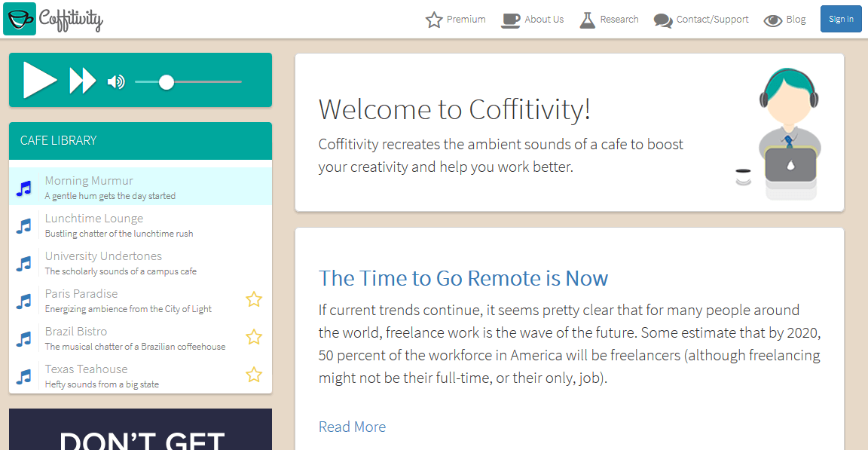Open 'The Time to Go Remote is Now' article
This screenshot has height=450, width=868.
click(463, 278)
